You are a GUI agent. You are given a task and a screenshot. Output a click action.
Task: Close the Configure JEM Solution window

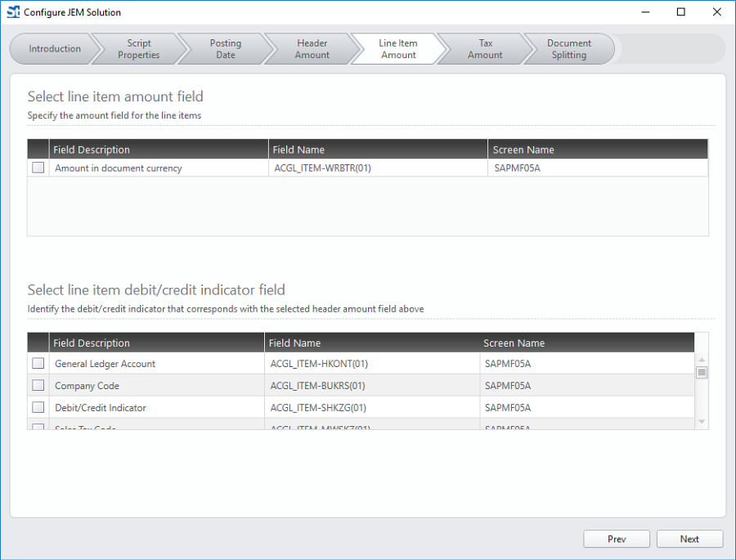pos(716,12)
